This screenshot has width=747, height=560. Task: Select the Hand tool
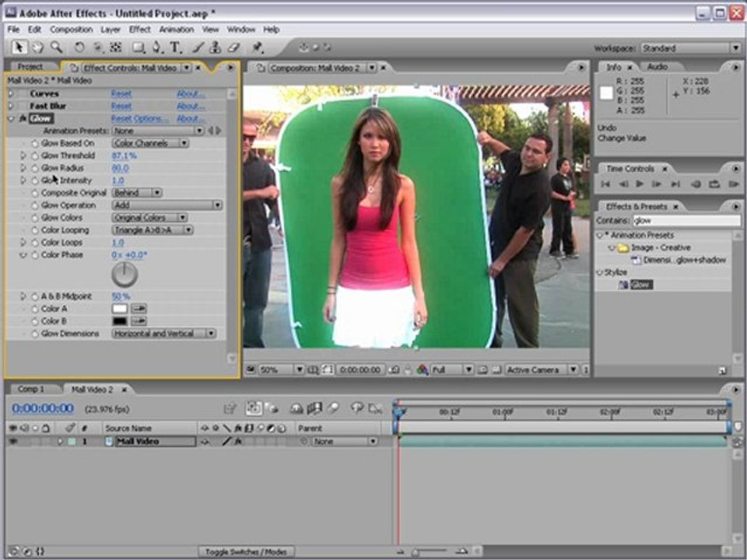click(37, 47)
